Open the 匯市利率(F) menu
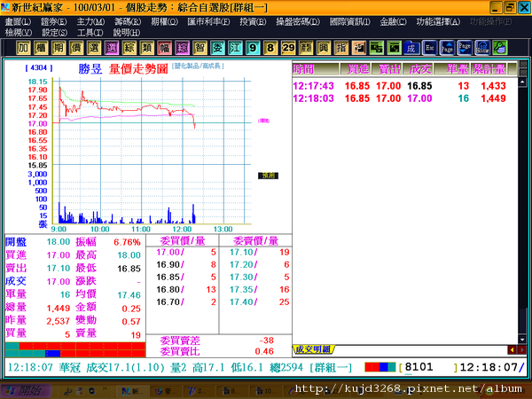 208,21
